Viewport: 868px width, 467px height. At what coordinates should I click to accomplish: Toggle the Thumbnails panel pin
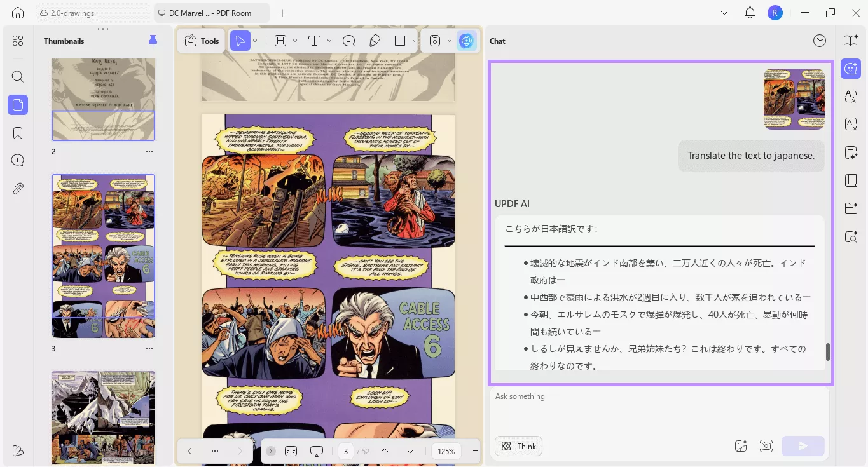(153, 40)
